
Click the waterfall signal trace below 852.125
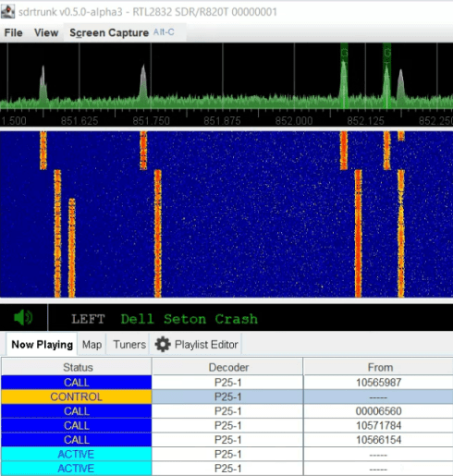pos(358,233)
